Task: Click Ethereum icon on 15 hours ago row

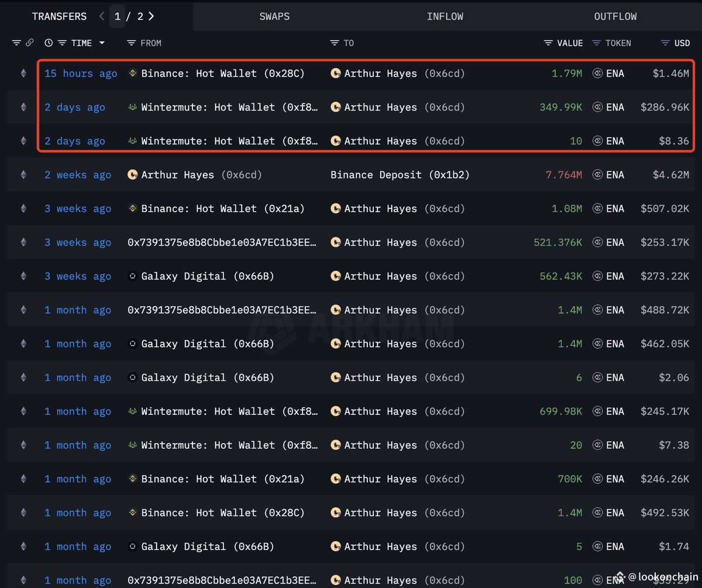Action: tap(24, 73)
